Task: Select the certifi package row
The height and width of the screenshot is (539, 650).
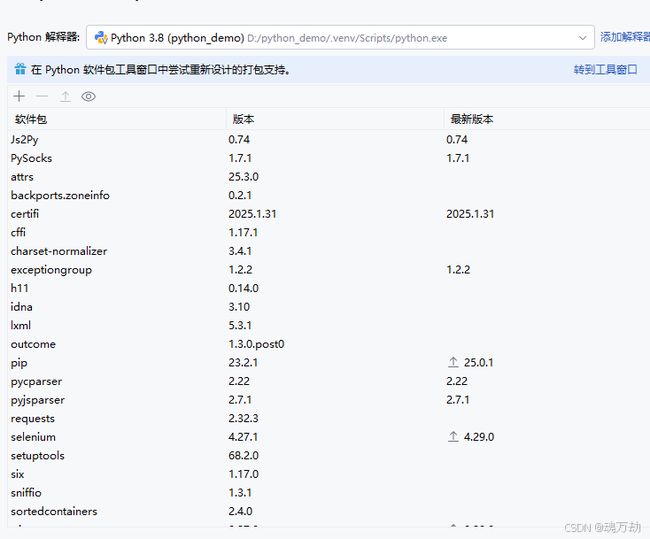Action: 328,214
